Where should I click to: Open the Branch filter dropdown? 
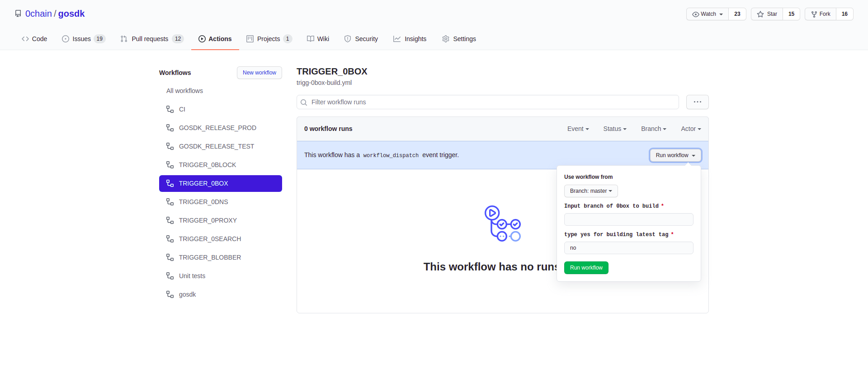click(x=654, y=129)
